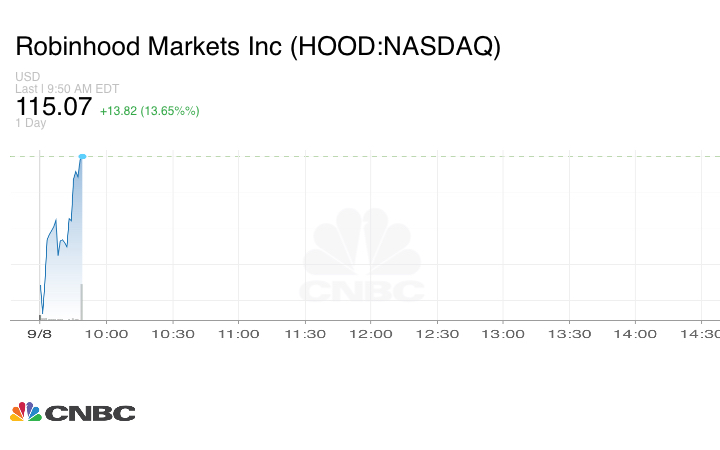Click the 115.07 last price value
Viewport: 720px width, 450px height.
tap(53, 106)
